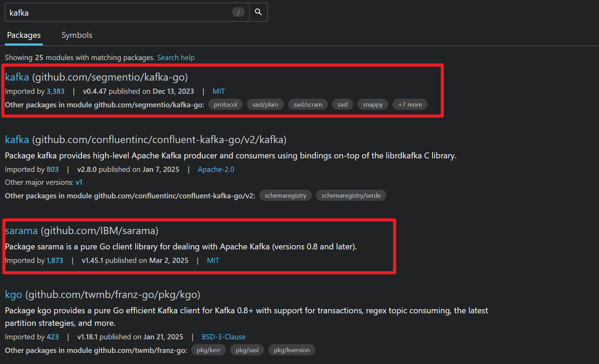This screenshot has width=599, height=364.
Task: Click the 'Mar 2, 2025' publish date
Action: pos(169,260)
